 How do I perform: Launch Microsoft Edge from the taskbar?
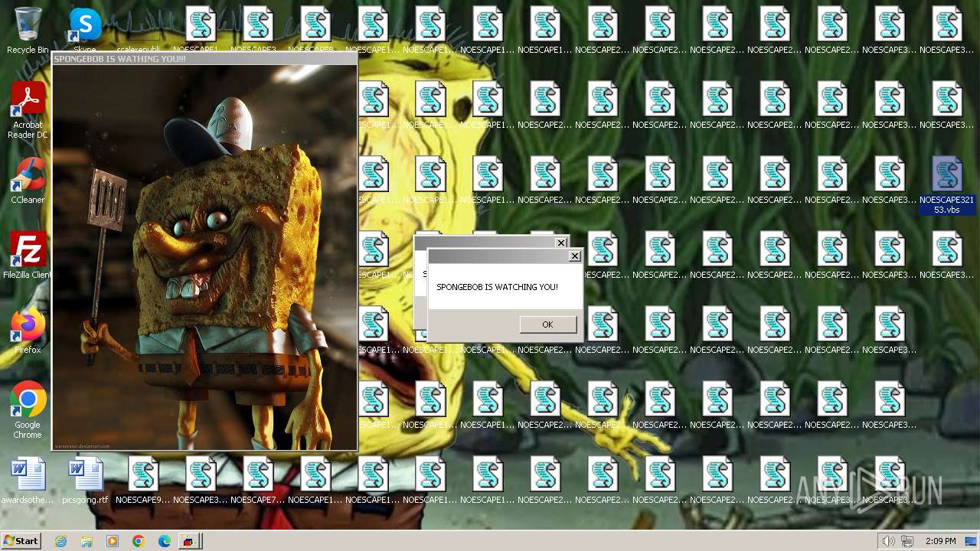click(x=165, y=541)
